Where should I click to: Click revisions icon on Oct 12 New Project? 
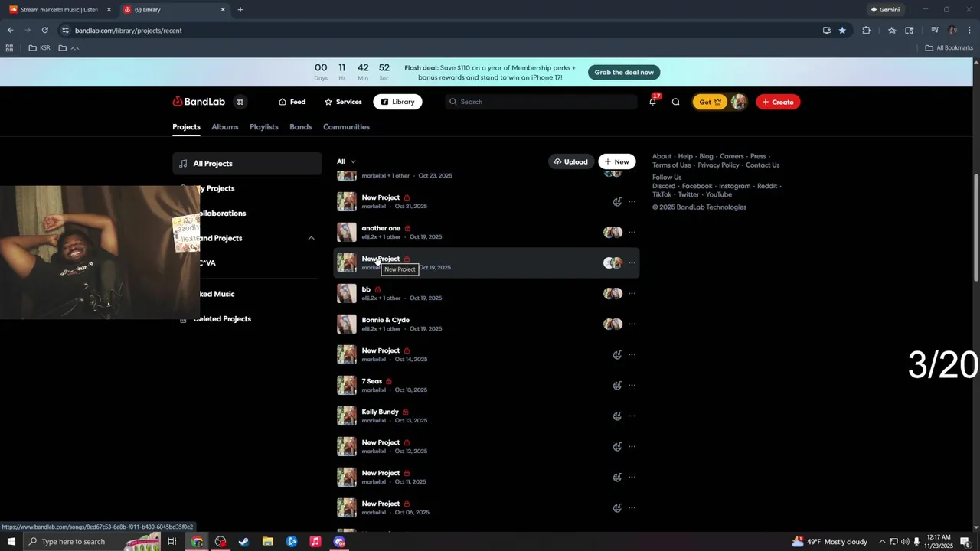point(617,446)
